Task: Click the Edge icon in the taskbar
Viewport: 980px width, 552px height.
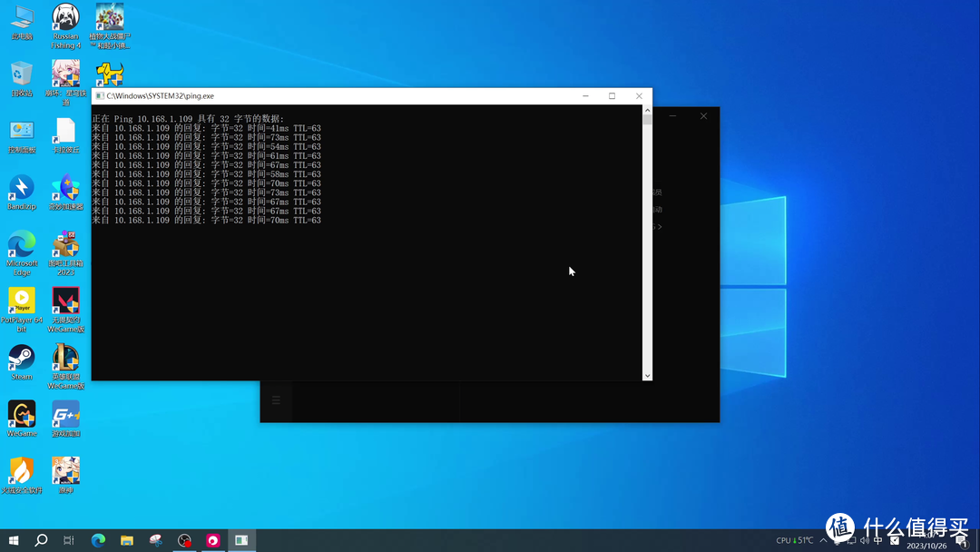Action: click(98, 540)
